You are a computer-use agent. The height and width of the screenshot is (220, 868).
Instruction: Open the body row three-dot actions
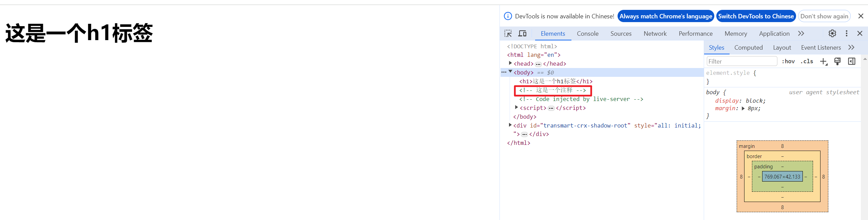point(504,72)
